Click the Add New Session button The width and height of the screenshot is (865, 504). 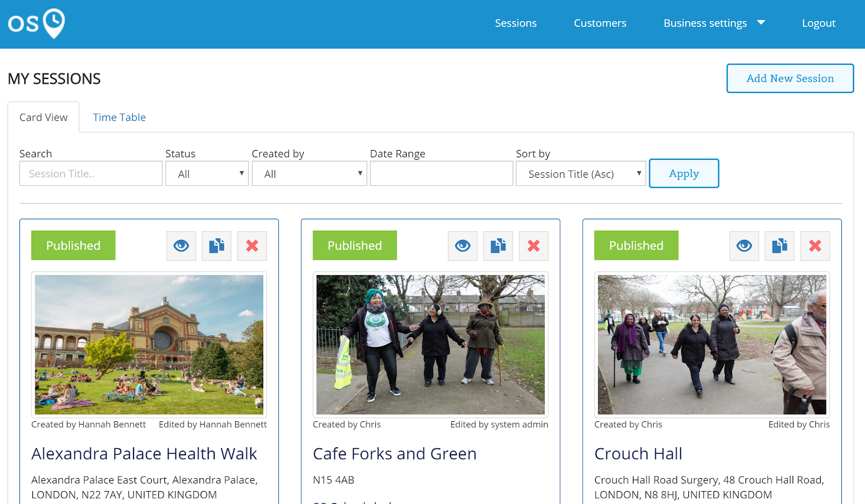(x=790, y=78)
